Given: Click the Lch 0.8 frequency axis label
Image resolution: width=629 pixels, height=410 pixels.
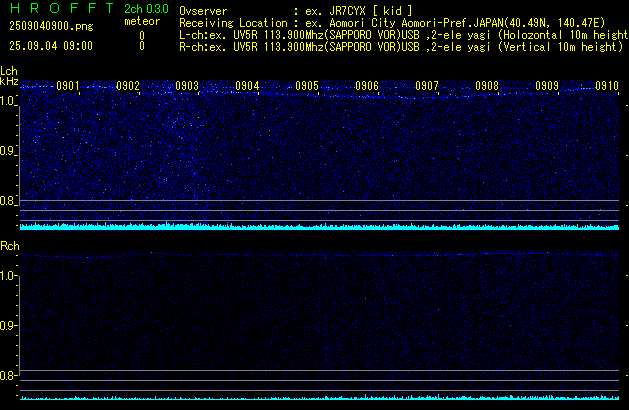Looking at the screenshot, I should tap(7, 201).
